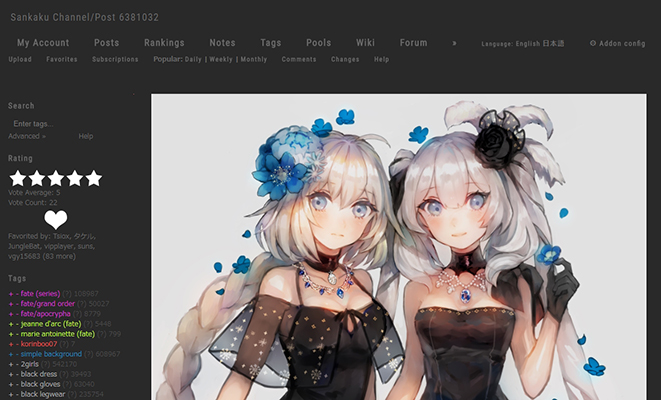
Task: Click the main post artwork image
Action: (x=398, y=247)
